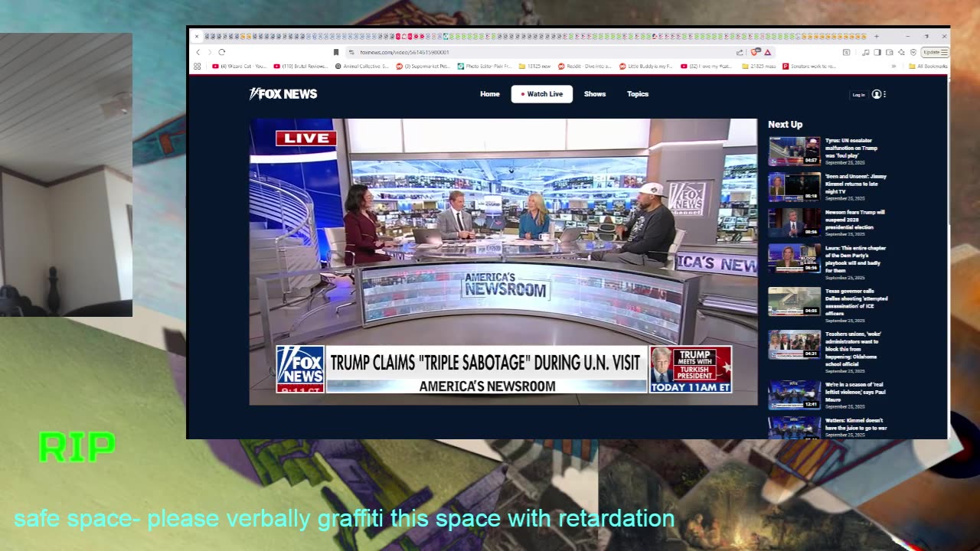
Task: Open Senators work to re... bookmark
Action: pyautogui.click(x=809, y=67)
